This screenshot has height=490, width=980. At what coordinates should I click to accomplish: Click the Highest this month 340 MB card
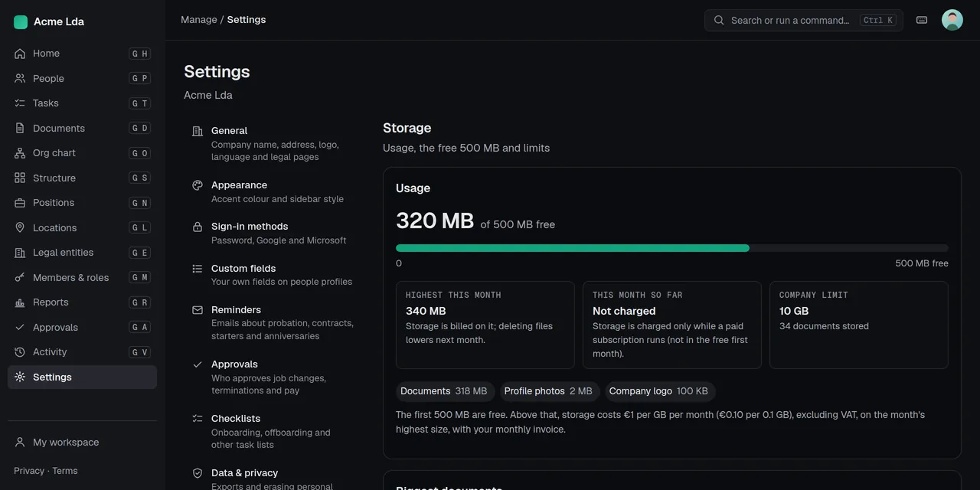(485, 325)
